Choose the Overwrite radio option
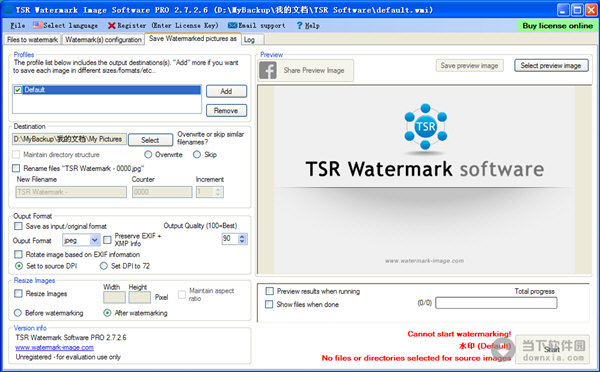This screenshot has height=372, width=600. pyautogui.click(x=148, y=155)
